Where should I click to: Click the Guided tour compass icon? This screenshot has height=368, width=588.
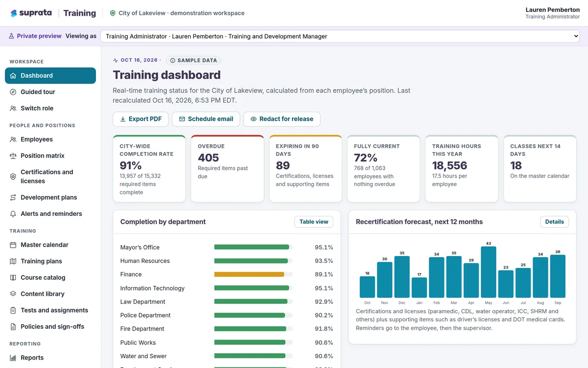(x=13, y=92)
